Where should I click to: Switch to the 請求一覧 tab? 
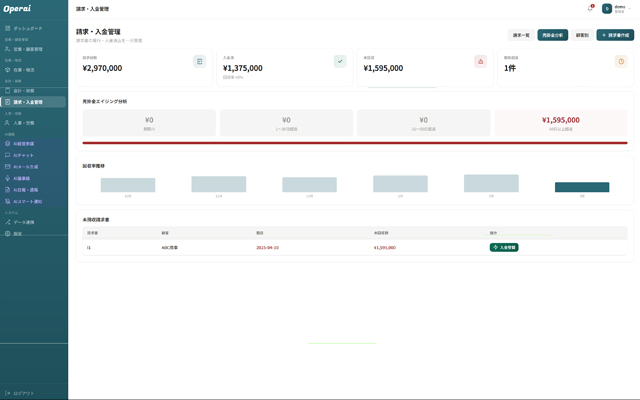point(521,35)
